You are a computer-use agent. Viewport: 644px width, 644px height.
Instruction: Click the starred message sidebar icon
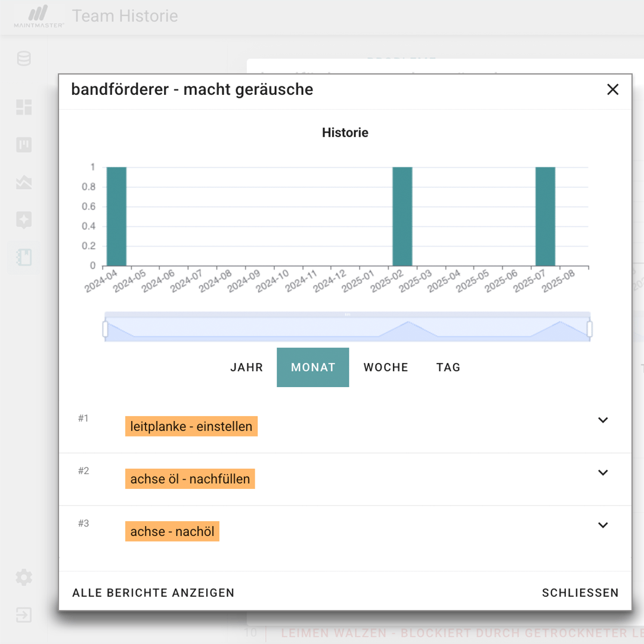[24, 220]
